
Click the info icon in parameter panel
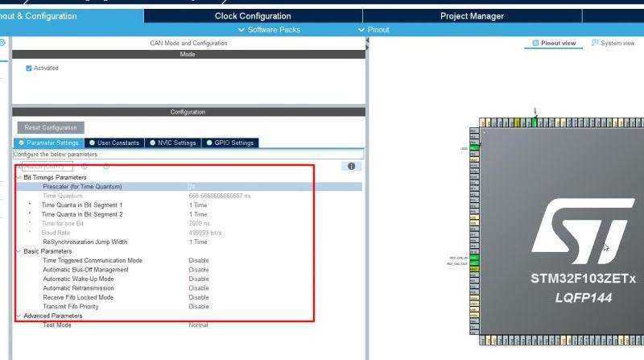click(351, 167)
